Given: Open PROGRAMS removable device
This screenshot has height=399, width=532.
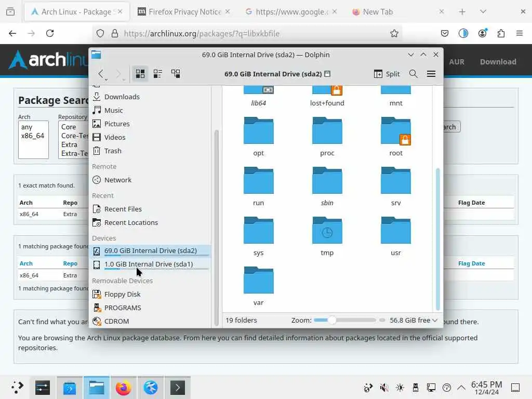Looking at the screenshot, I should (x=151, y=308).
